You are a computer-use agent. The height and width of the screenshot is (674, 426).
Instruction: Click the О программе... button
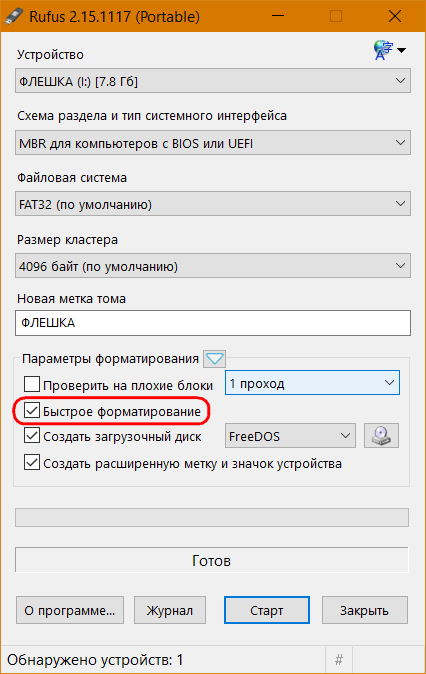click(70, 610)
